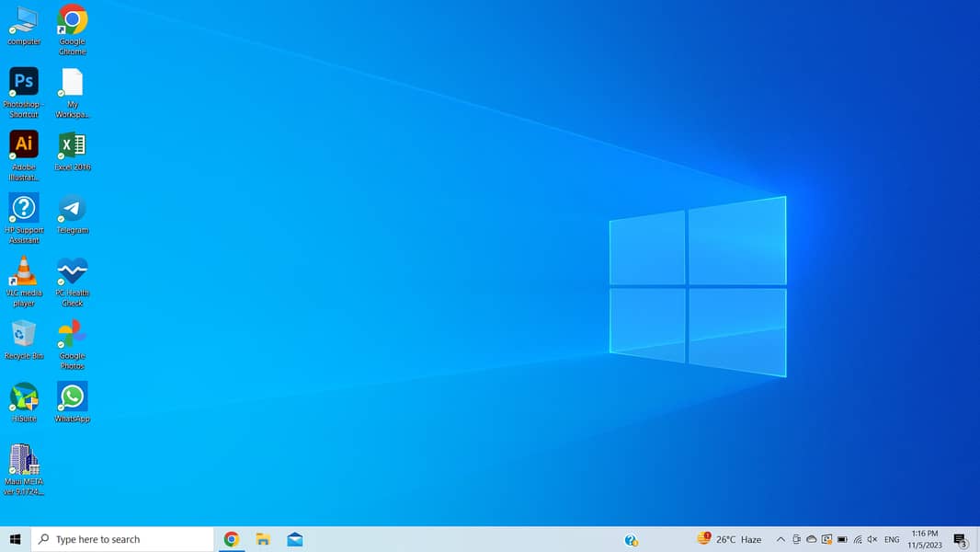Select VLC media player icon
The image size is (980, 552).
(x=24, y=271)
